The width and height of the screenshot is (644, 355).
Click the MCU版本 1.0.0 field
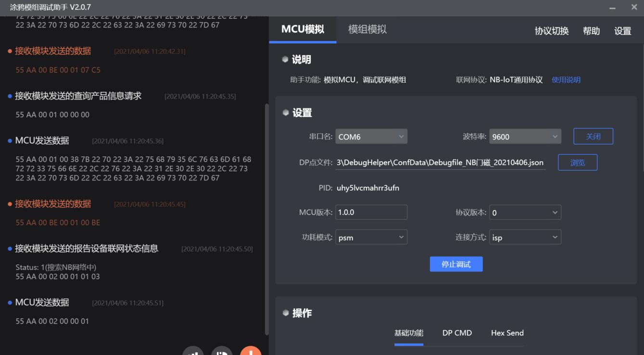pyautogui.click(x=371, y=212)
